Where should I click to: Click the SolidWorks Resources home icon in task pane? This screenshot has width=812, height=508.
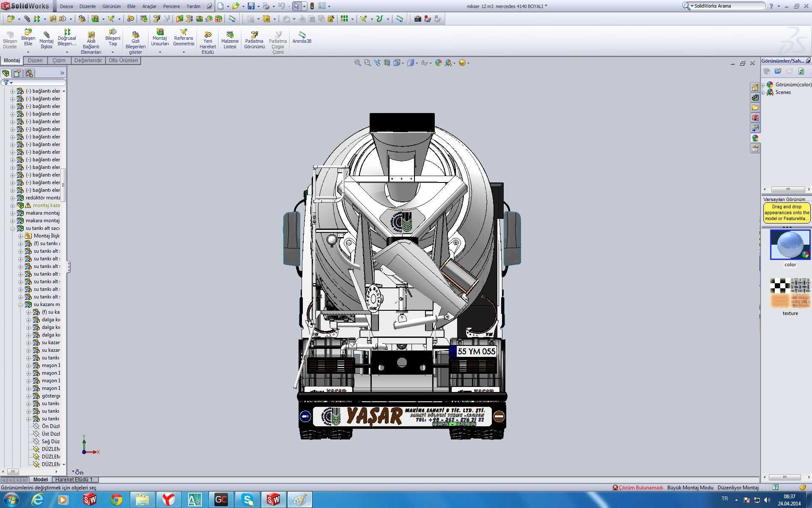755,87
